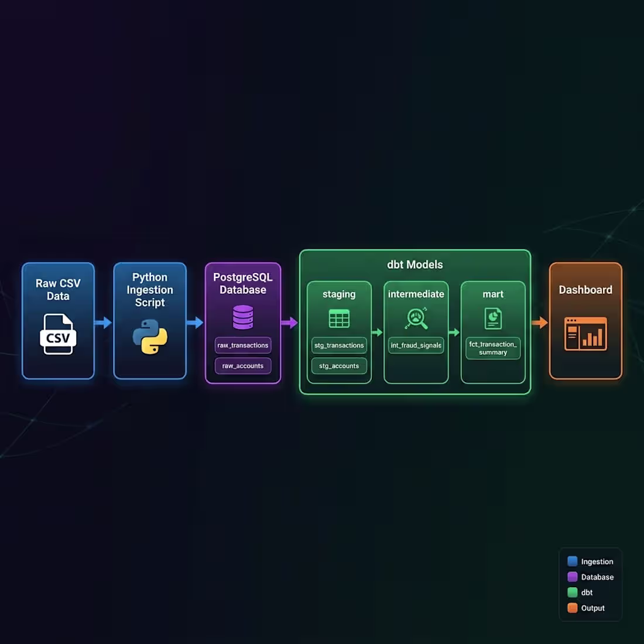This screenshot has width=644, height=644.
Task: Click the mart report document icon
Action: (x=493, y=318)
